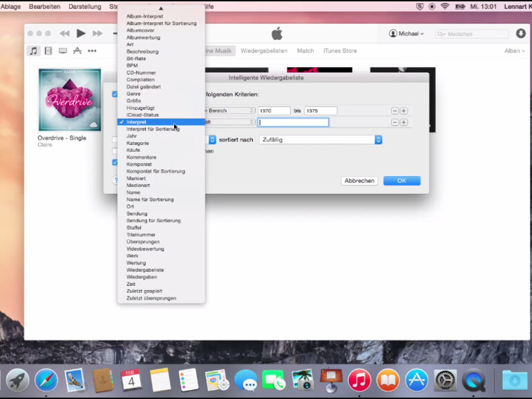The height and width of the screenshot is (399, 532).
Task: Confirm the smart playlist with OK
Action: click(x=401, y=181)
